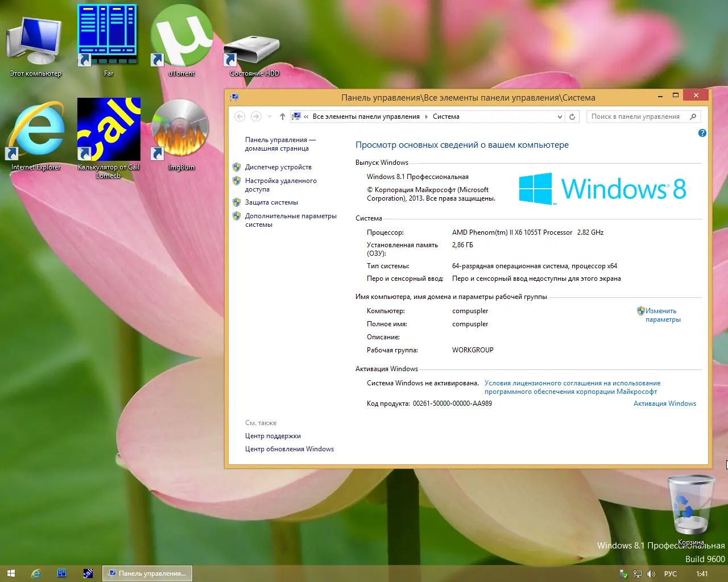Open the network icon in the system tray
This screenshot has width=728, height=582.
point(638,574)
